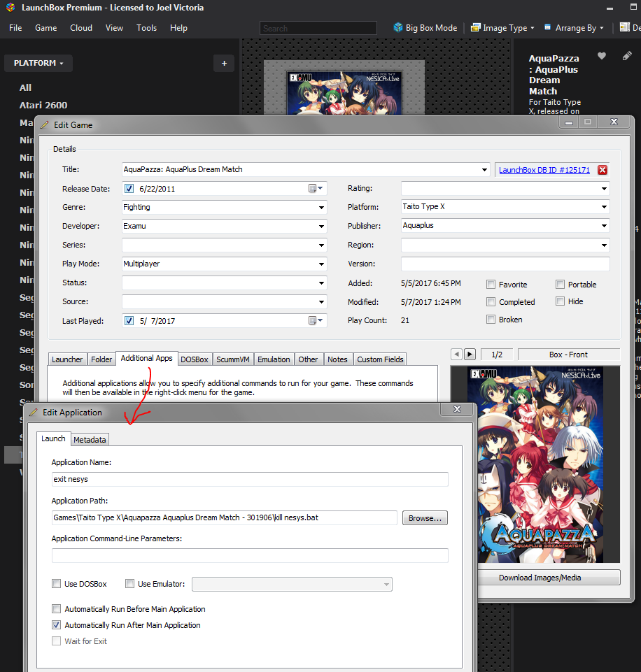Toggle the Last Played checkbox
The height and width of the screenshot is (672, 641).
[129, 320]
